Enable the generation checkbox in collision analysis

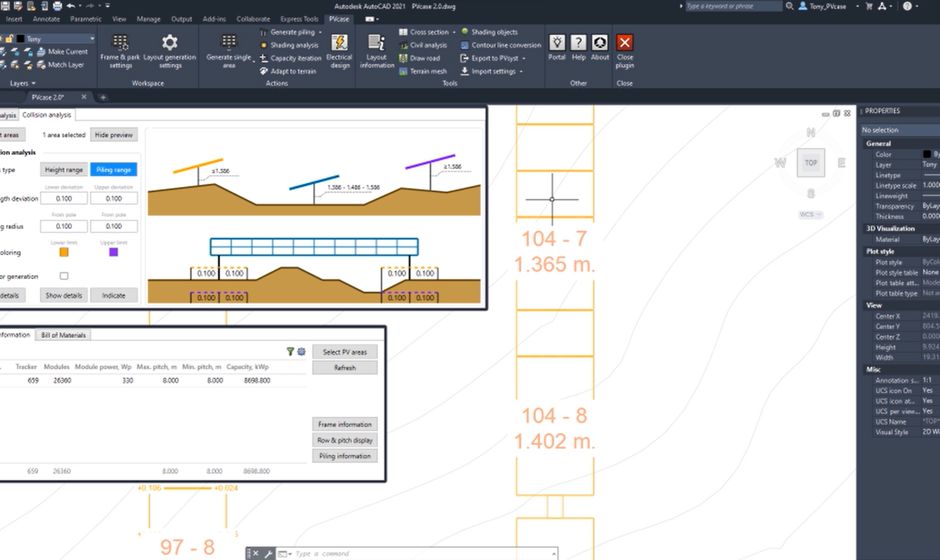[64, 276]
